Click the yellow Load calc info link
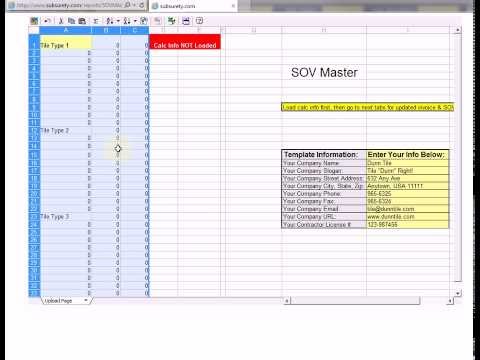This screenshot has height=360, width=480. click(367, 107)
